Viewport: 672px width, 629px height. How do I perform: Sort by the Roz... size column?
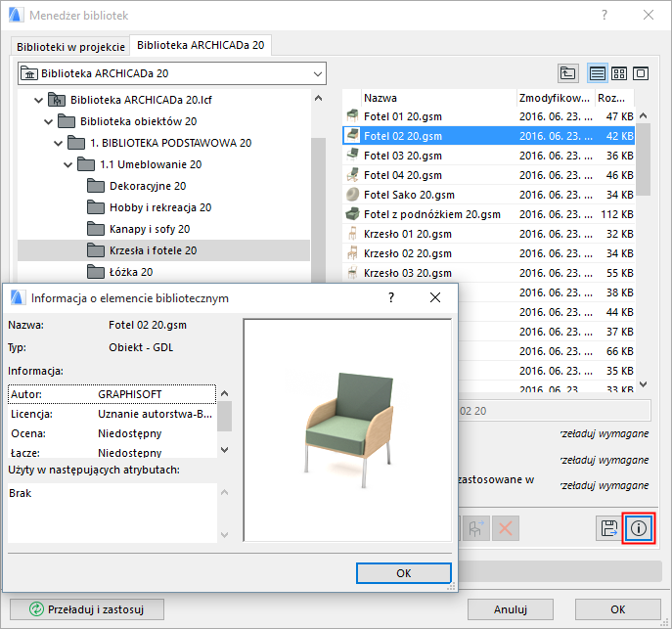click(614, 98)
